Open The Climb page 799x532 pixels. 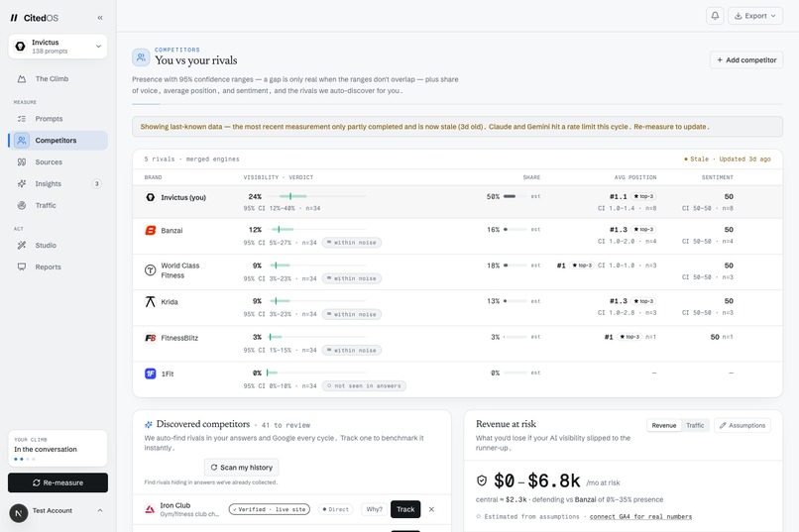pos(57,79)
